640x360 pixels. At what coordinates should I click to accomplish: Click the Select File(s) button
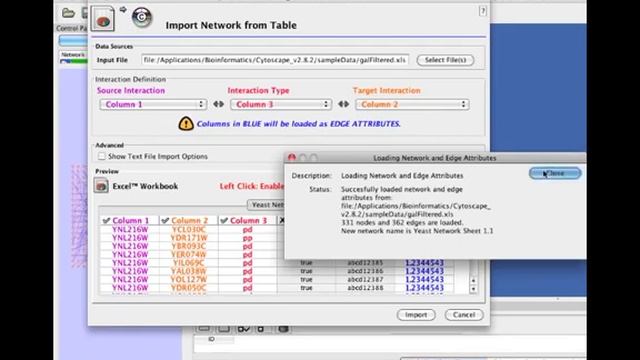(x=445, y=60)
